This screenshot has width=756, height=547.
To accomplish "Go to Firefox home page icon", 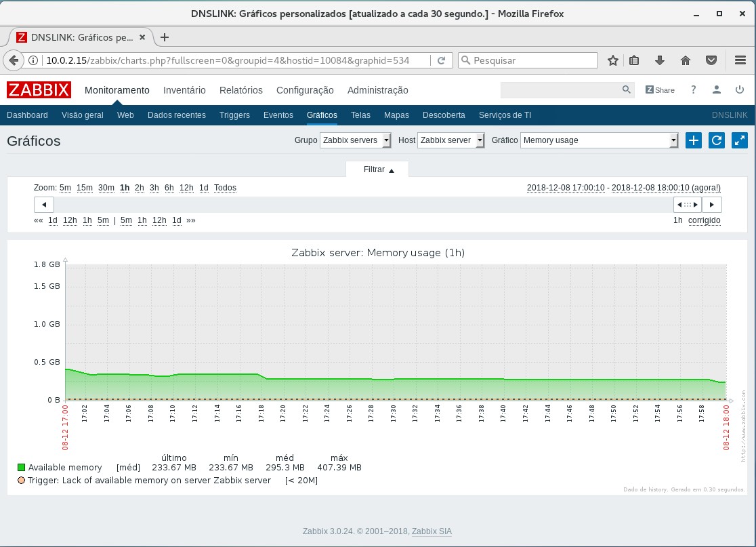I will coord(685,60).
